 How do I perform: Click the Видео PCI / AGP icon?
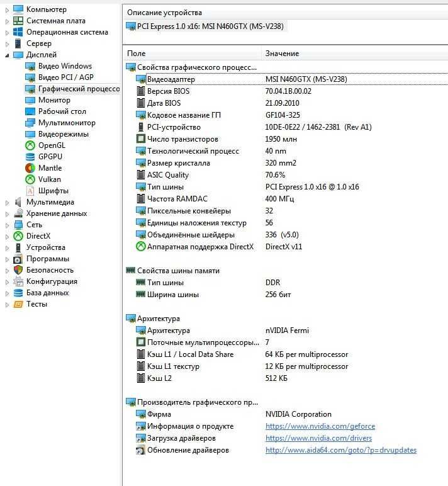pos(30,77)
